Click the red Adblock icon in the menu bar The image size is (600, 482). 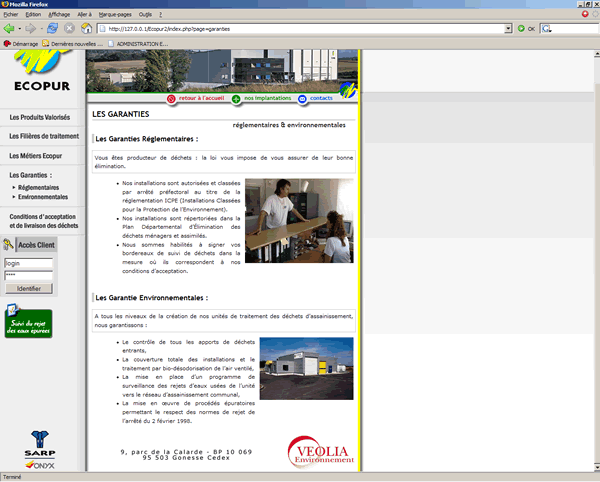585,14
